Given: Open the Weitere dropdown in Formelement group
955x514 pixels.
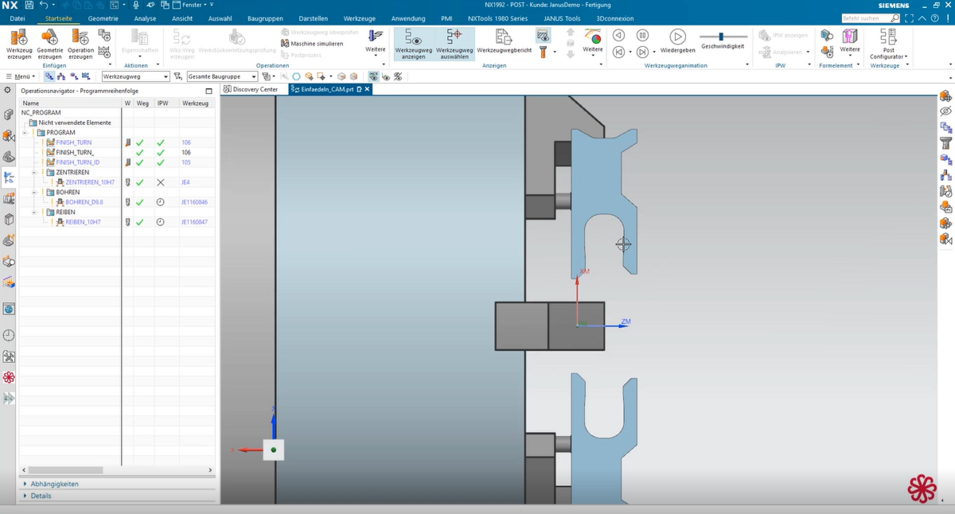Looking at the screenshot, I should pyautogui.click(x=850, y=43).
